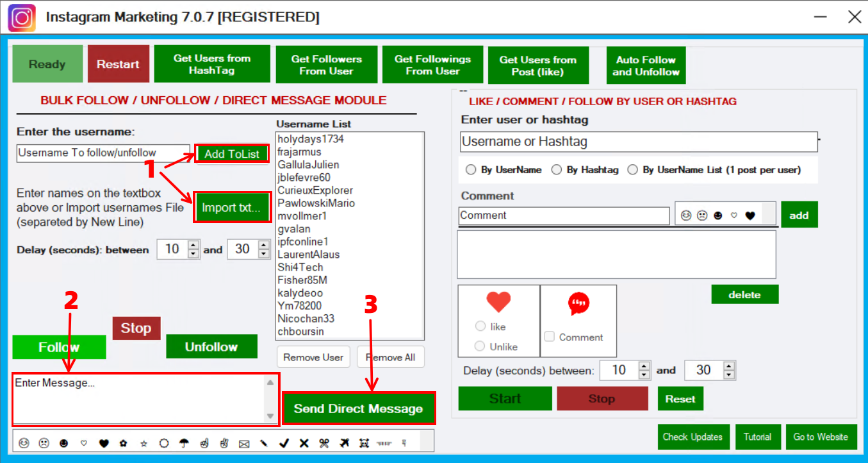This screenshot has width=868, height=463.
Task: Insert the umbrella emoji from the message emoji strip
Action: 184,443
